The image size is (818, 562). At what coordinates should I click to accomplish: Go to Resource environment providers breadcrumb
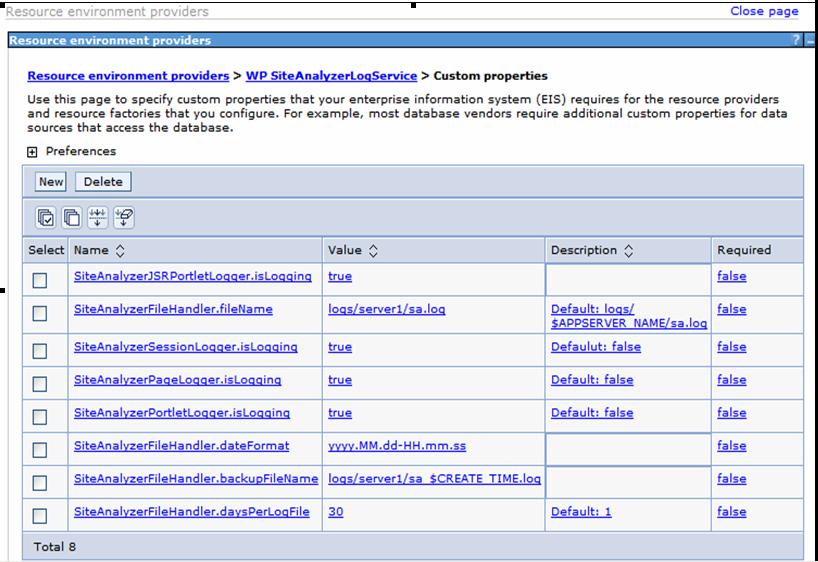coord(128,76)
